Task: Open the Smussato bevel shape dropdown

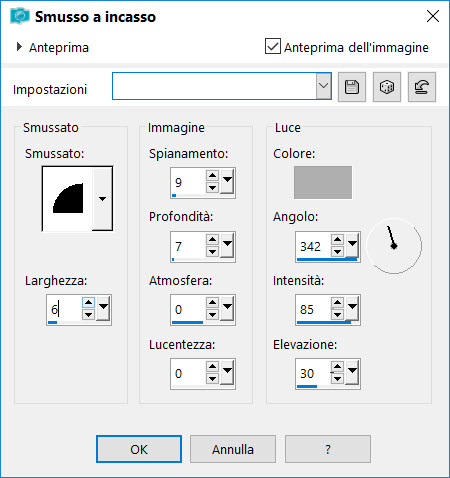Action: coord(102,199)
